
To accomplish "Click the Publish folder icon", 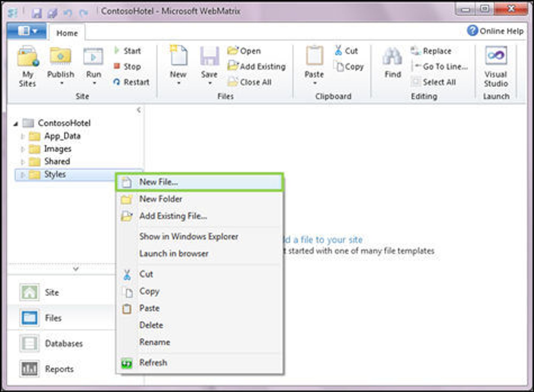I will click(61, 56).
